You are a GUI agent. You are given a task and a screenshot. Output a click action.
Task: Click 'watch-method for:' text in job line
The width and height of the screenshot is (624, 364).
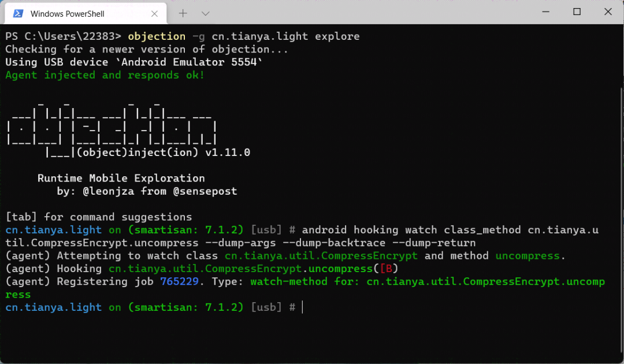coord(305,281)
